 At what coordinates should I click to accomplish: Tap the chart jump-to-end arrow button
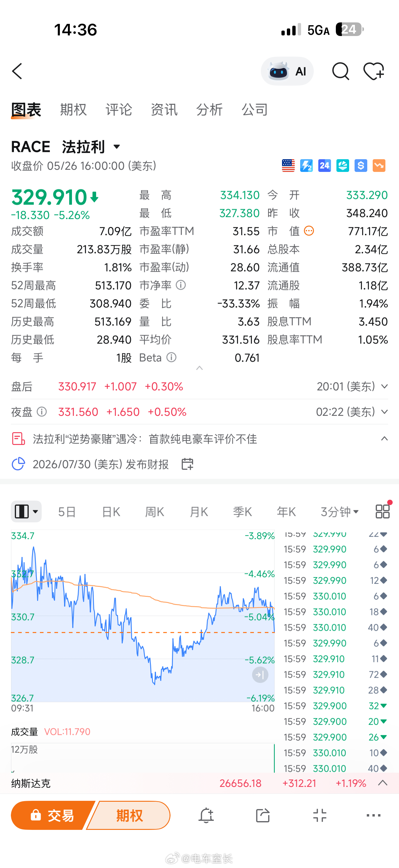click(260, 675)
